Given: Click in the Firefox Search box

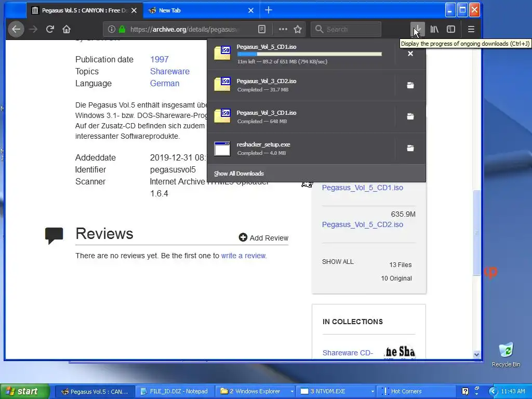Looking at the screenshot, I should (346, 29).
